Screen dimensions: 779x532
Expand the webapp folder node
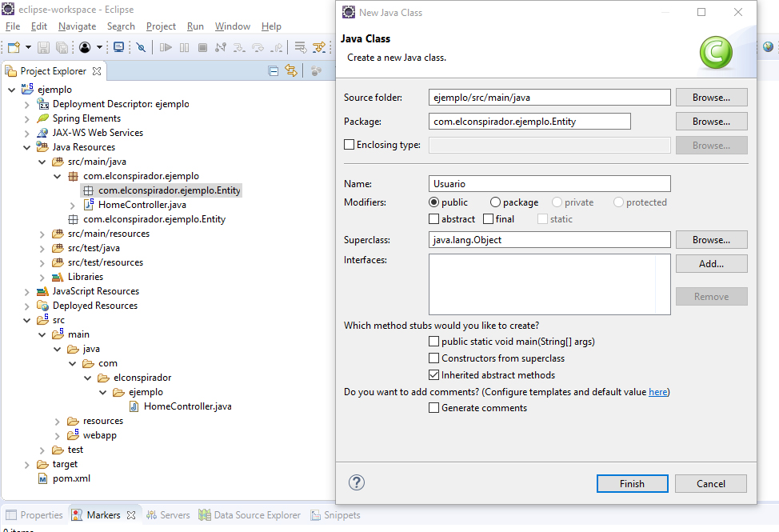57,436
